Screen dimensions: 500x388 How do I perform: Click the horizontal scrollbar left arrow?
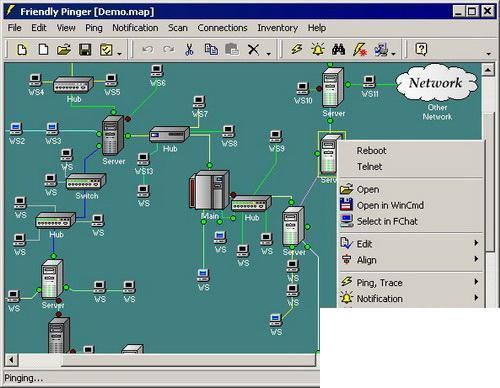tap(11, 360)
